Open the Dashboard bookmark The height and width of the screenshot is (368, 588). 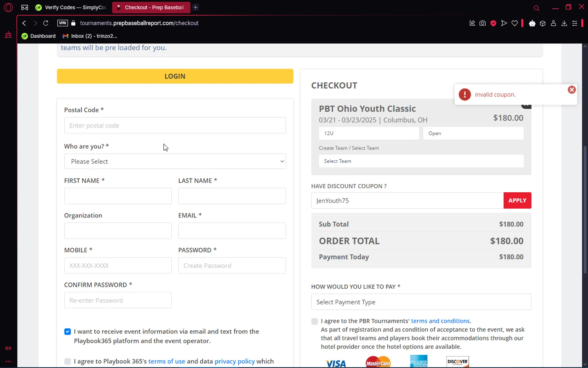point(39,36)
